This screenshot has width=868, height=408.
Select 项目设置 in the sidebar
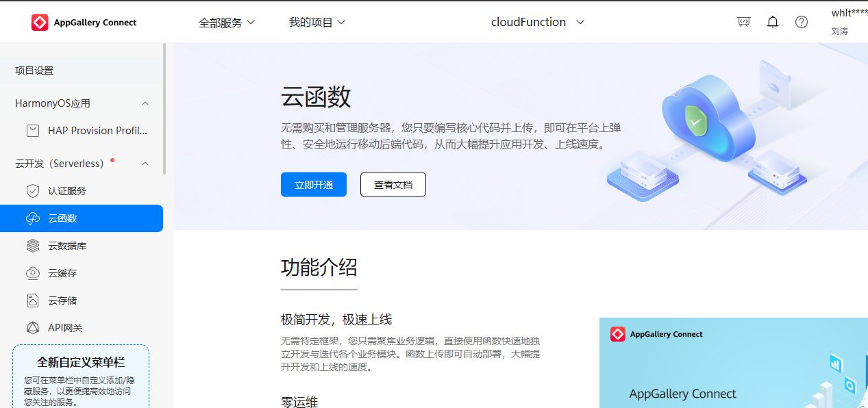coord(82,71)
